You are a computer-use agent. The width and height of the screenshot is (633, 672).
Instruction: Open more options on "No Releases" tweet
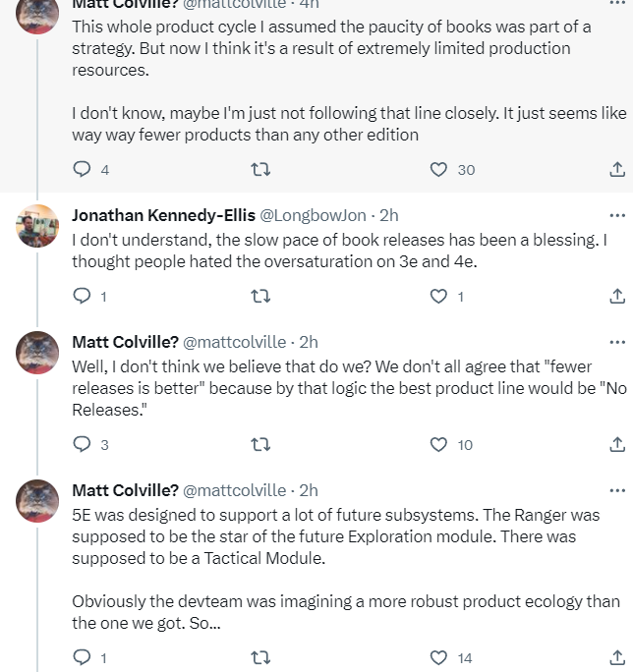click(617, 342)
